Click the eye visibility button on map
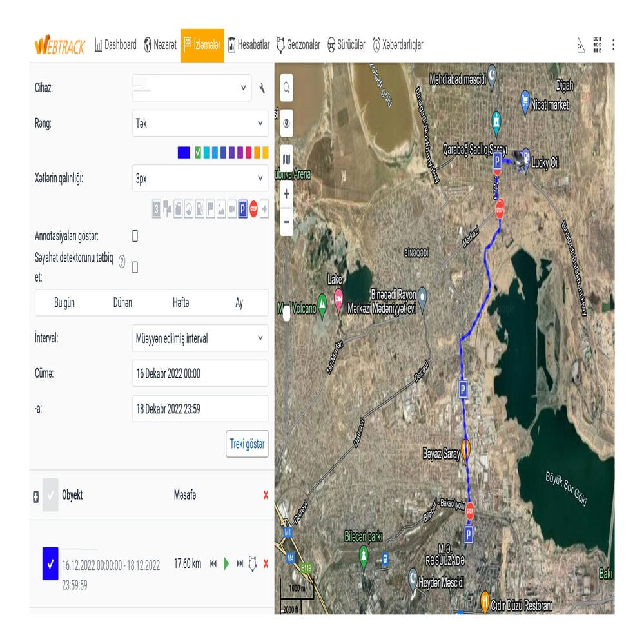Screen dimensions: 644x644 (287, 123)
